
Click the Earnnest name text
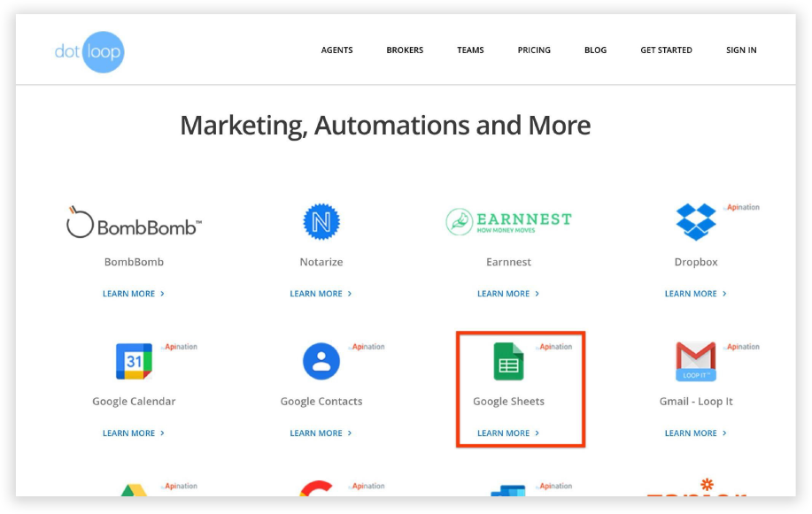click(x=508, y=262)
